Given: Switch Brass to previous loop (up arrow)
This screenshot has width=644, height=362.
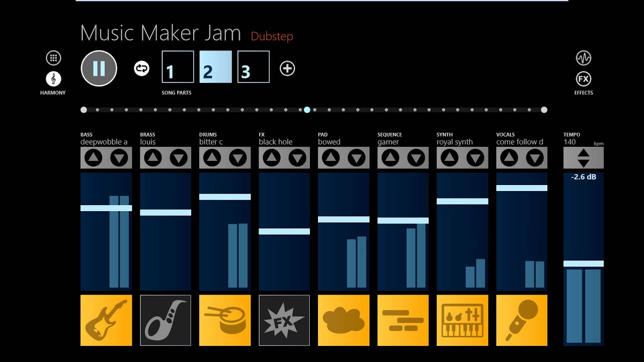Looking at the screenshot, I should (x=152, y=158).
